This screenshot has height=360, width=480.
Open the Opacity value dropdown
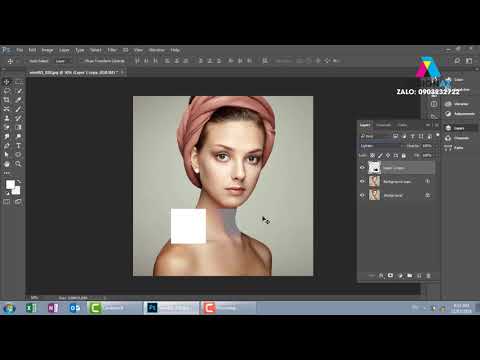point(427,146)
